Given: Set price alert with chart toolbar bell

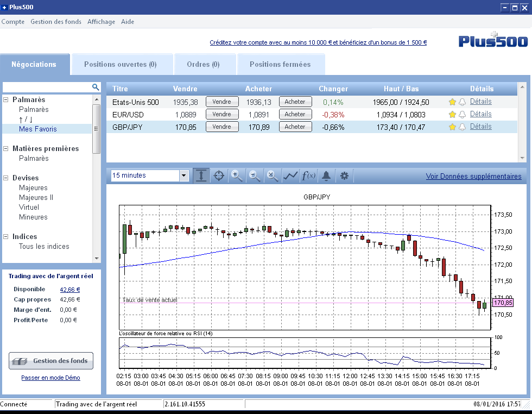Looking at the screenshot, I should pos(326,175).
